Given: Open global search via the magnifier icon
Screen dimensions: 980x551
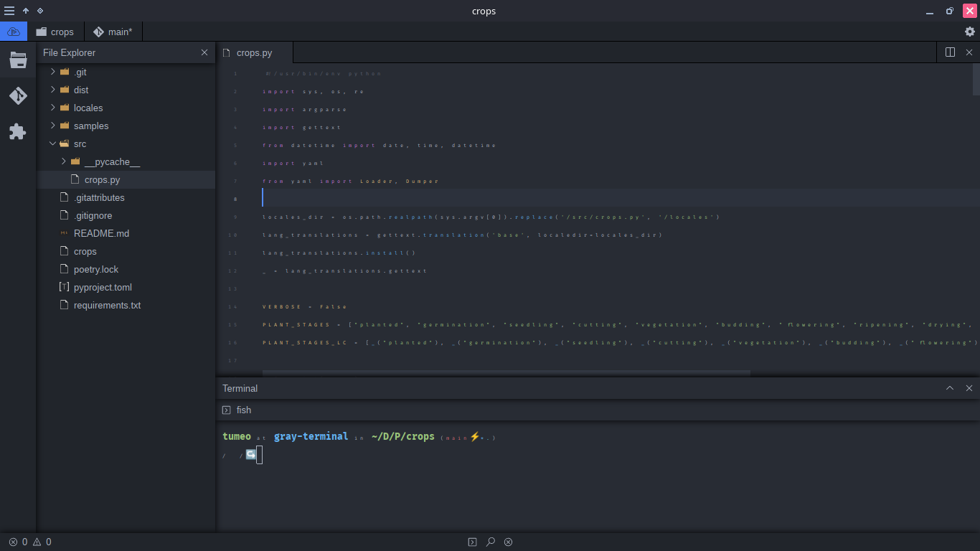Looking at the screenshot, I should [490, 542].
